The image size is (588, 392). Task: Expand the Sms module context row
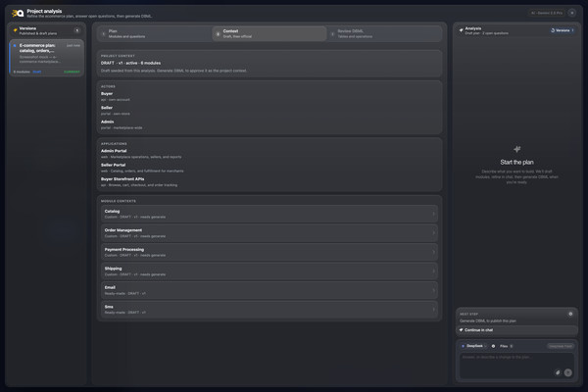269,310
